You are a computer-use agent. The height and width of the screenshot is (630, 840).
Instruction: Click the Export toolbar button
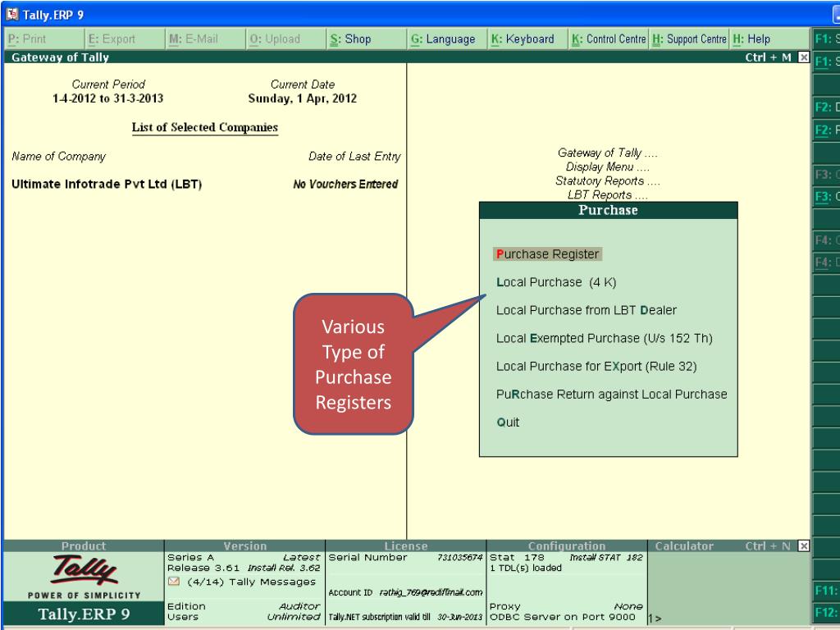click(x=125, y=39)
